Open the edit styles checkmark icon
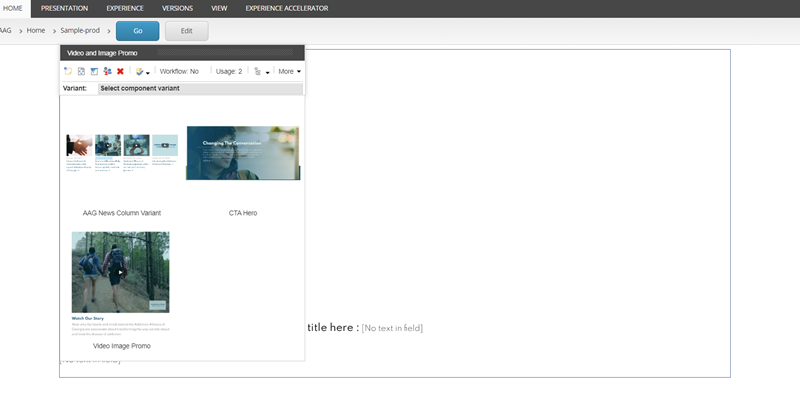 coord(140,72)
